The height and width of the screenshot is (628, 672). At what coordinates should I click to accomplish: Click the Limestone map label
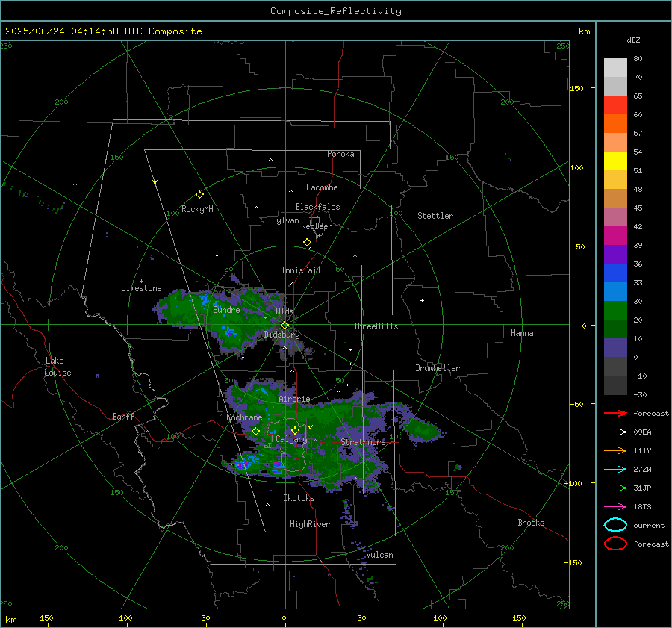141,288
